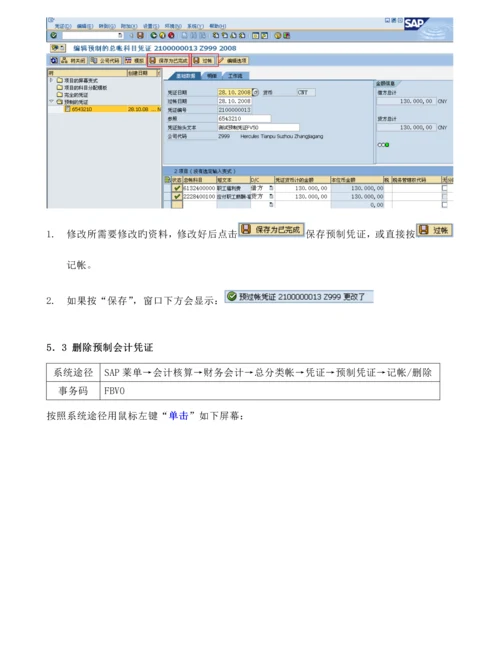The image size is (500, 647).
Task: Click G/L account cell 6132400000
Action: point(199,188)
